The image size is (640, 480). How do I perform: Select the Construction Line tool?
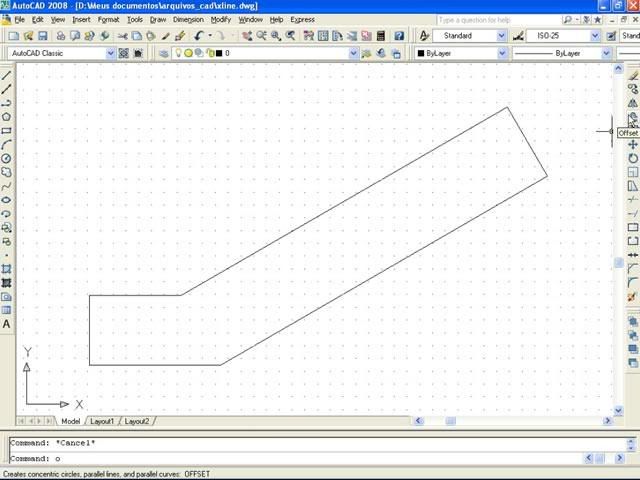pyautogui.click(x=6, y=89)
